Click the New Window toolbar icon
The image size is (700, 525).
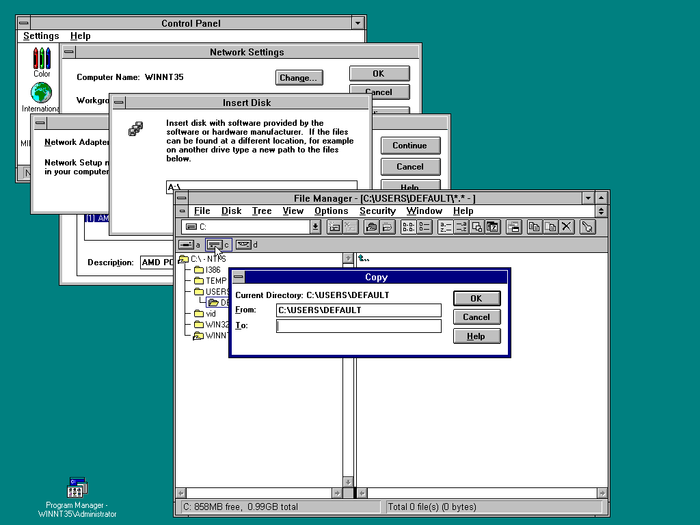(x=513, y=227)
